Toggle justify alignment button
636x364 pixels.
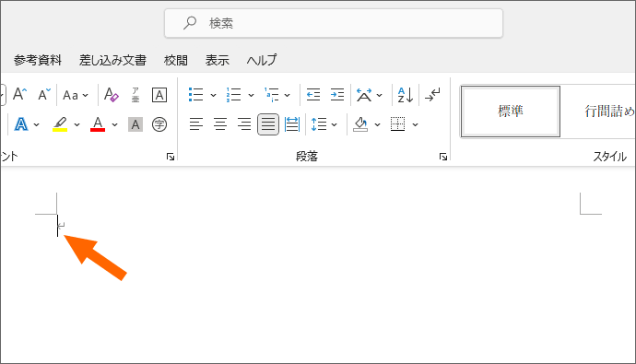point(268,124)
